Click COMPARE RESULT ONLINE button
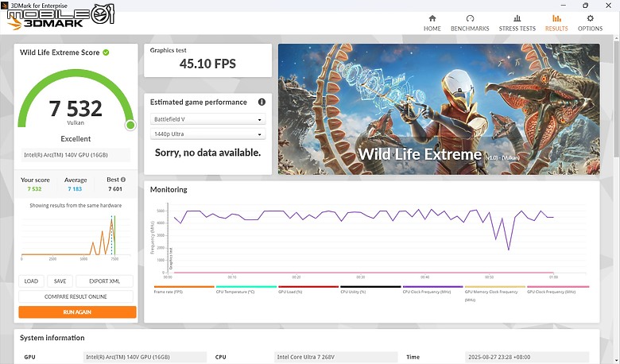This screenshot has height=364, width=620. pyautogui.click(x=76, y=296)
